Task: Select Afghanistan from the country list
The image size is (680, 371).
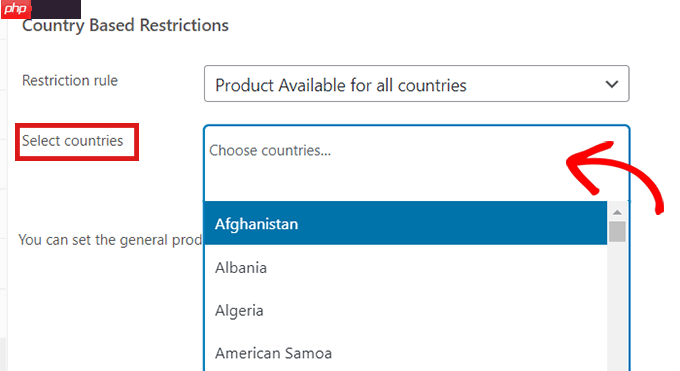Action: coord(405,223)
